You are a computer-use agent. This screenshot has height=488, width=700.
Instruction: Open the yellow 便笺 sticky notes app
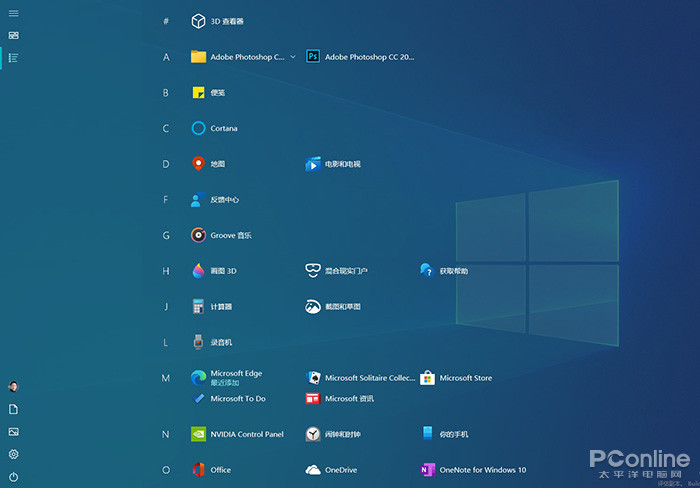(208, 92)
